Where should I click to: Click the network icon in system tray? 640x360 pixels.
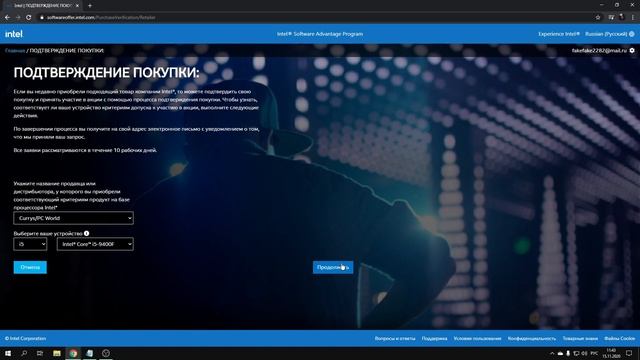[576, 353]
